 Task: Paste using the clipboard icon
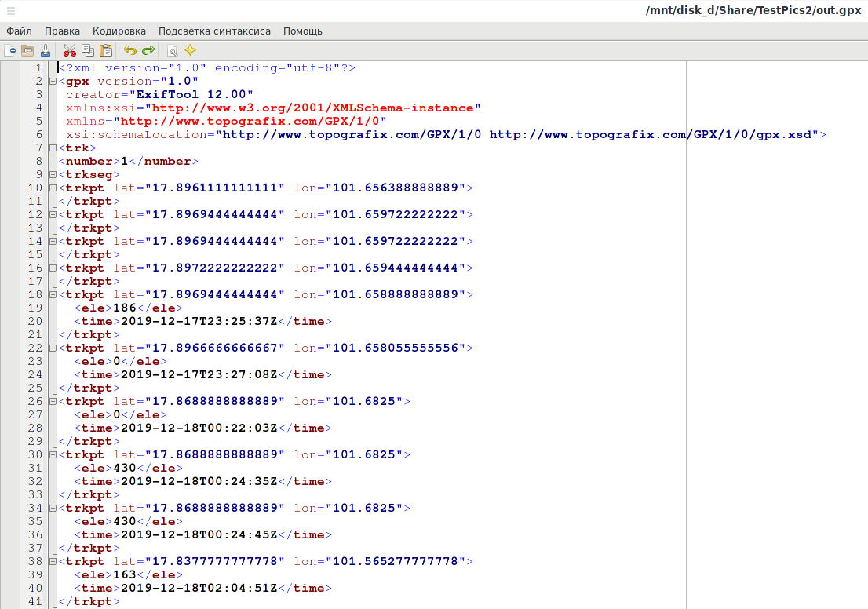tap(105, 51)
